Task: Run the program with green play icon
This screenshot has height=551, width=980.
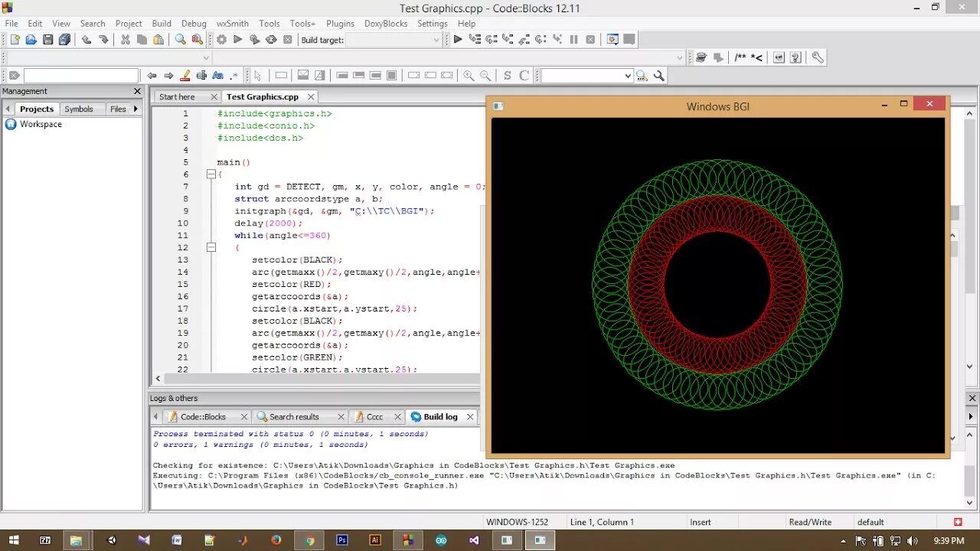Action: (237, 40)
